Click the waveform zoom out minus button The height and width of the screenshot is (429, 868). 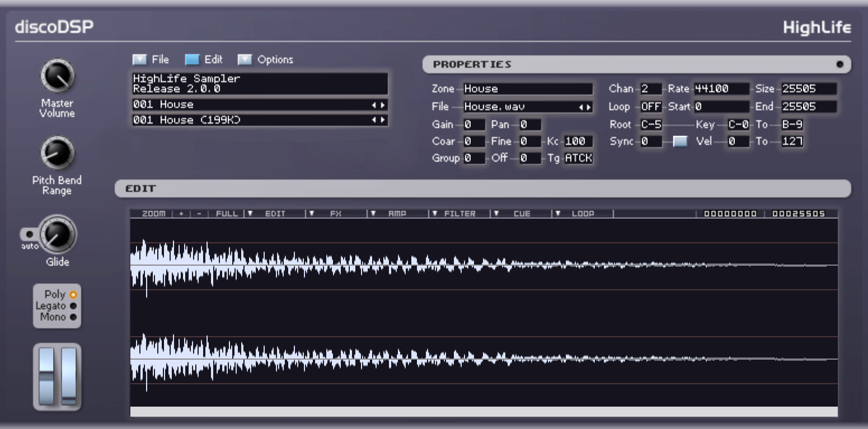point(199,214)
